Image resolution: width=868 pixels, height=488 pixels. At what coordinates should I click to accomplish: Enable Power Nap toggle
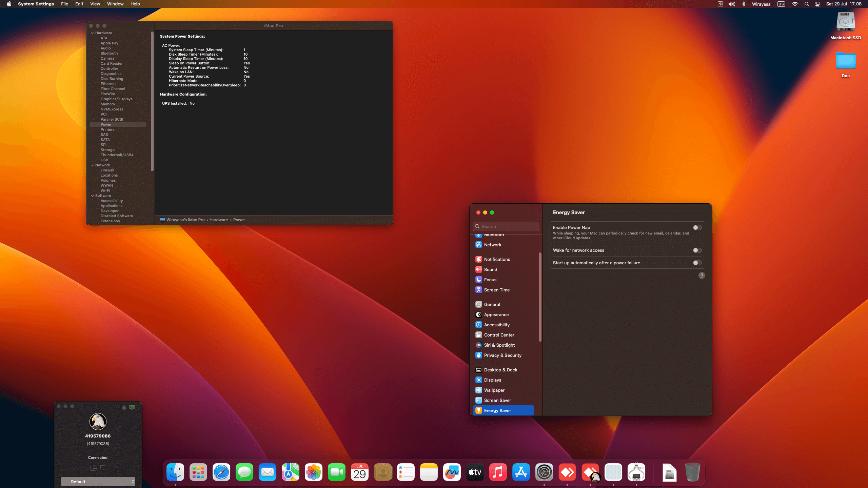click(x=697, y=228)
